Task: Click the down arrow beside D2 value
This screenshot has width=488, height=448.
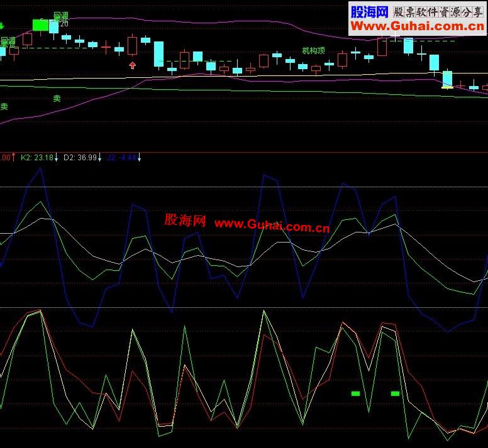Action: pos(99,157)
